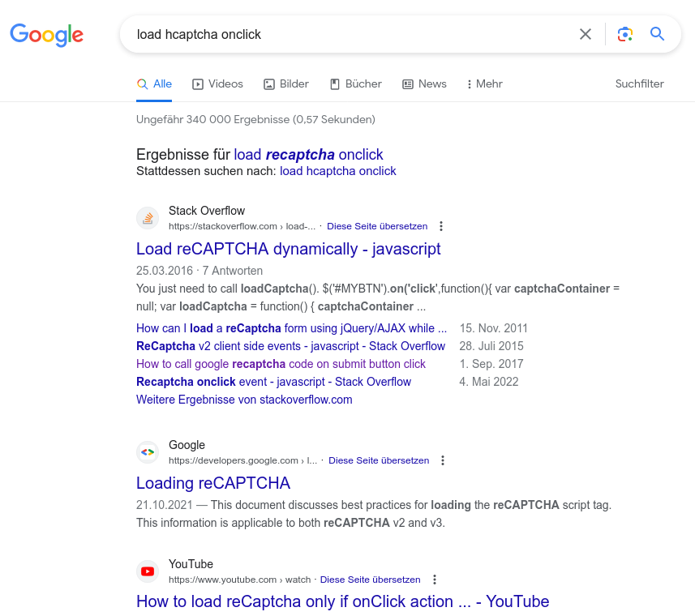695x616 pixels.
Task: Click the YouTube favicon
Action: (x=147, y=571)
